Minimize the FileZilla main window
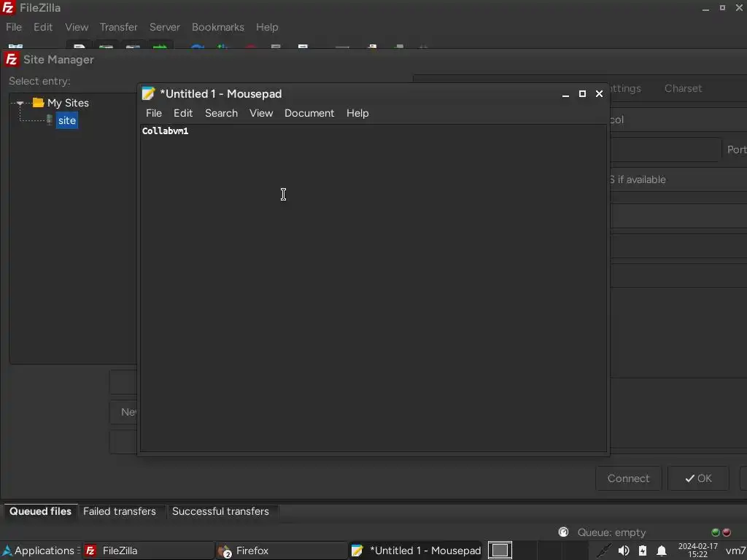 point(705,8)
